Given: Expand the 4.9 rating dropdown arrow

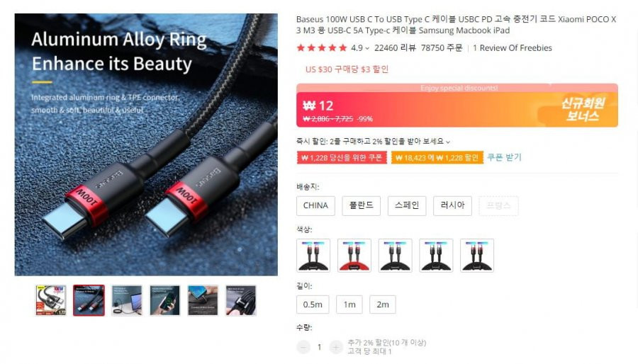Looking at the screenshot, I should [x=367, y=48].
